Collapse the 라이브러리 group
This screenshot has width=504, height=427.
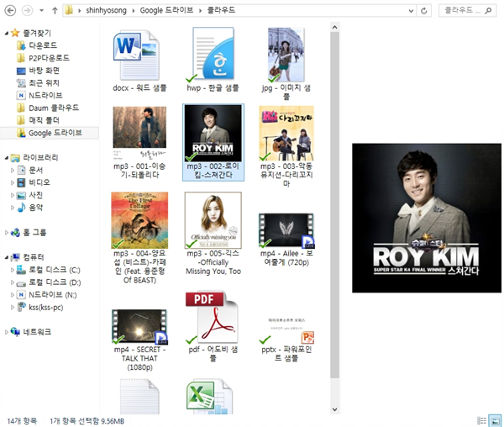click(7, 158)
